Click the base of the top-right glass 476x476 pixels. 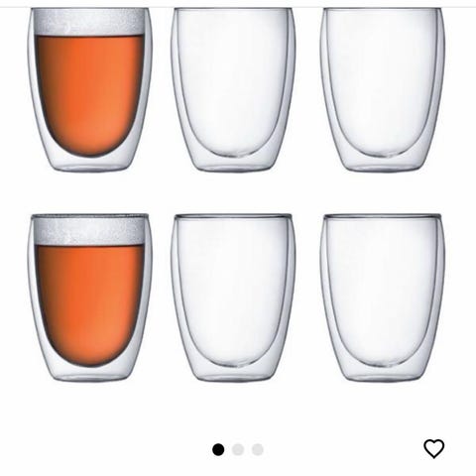383,164
